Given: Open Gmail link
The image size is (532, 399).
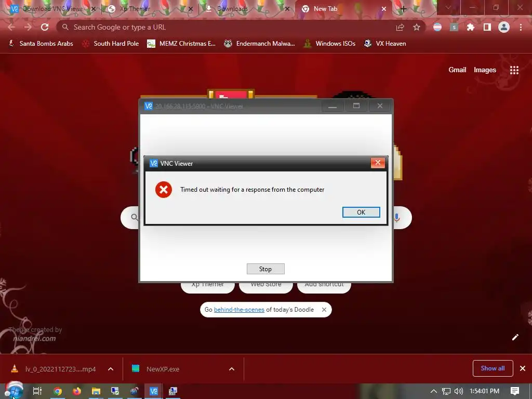Looking at the screenshot, I should tap(457, 70).
